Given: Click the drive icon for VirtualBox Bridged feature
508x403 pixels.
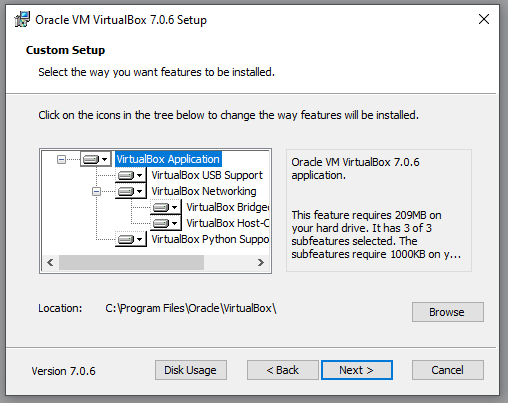Looking at the screenshot, I should 166,207.
